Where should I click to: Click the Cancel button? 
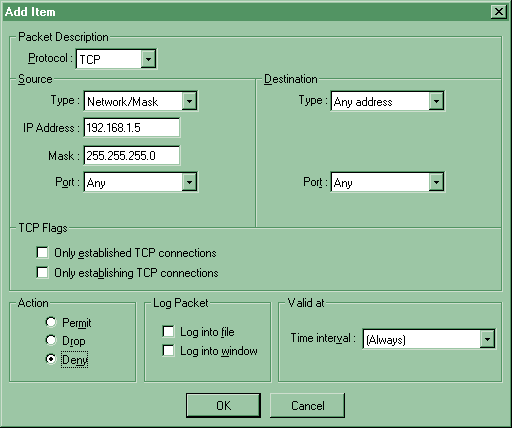tap(307, 405)
